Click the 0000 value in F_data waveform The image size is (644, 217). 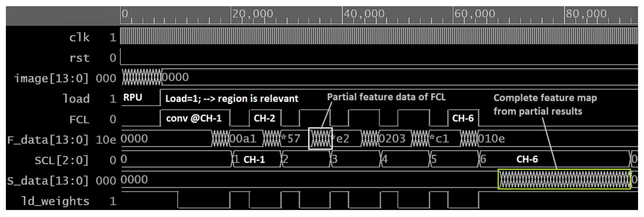(134, 139)
